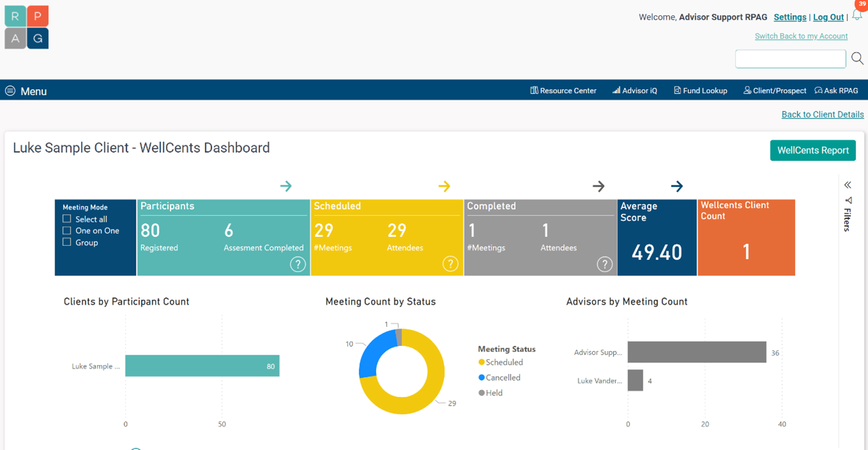Check the Select all meeting mode
The image size is (868, 450).
coord(67,219)
